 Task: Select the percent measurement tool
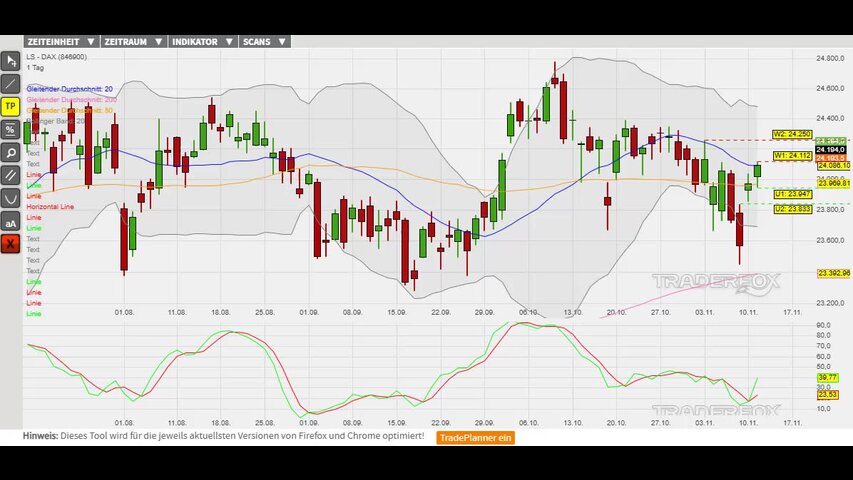tap(11, 129)
